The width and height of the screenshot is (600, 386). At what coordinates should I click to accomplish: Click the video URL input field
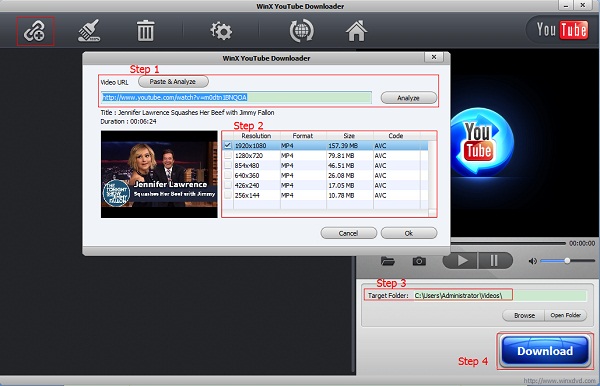pyautogui.click(x=236, y=98)
